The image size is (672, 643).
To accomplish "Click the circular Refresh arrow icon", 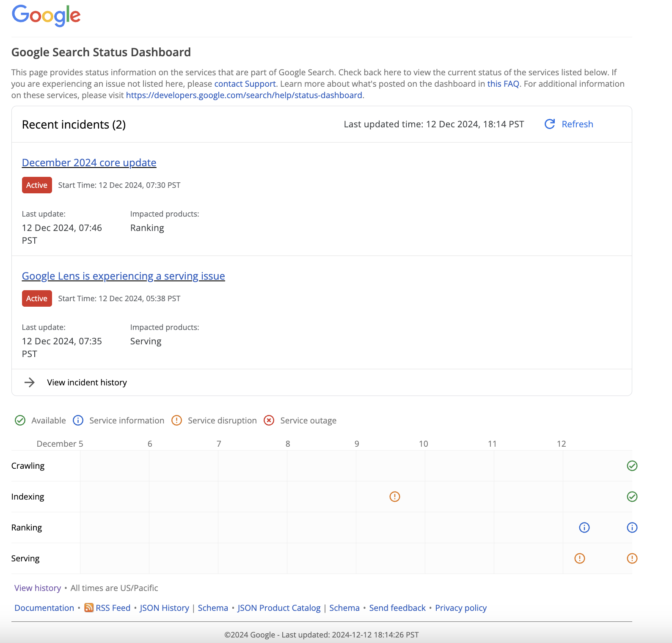I will [550, 124].
